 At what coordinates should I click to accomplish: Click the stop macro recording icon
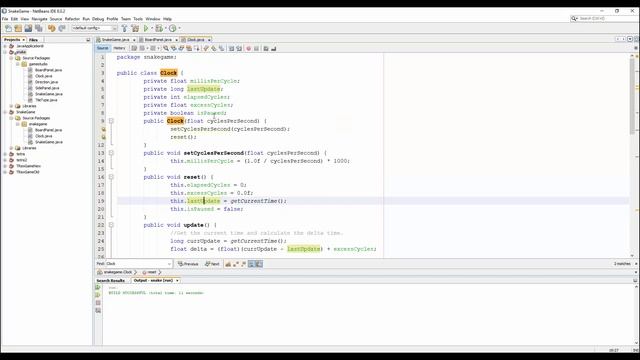pyautogui.click(x=256, y=49)
